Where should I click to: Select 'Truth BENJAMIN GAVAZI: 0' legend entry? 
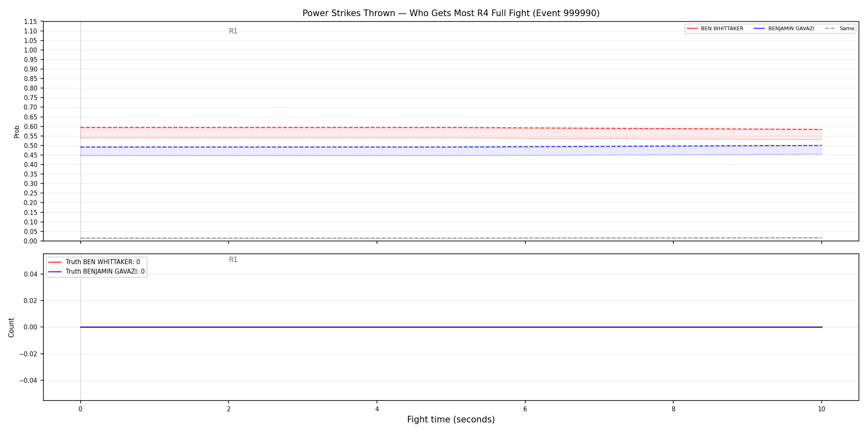tap(105, 272)
